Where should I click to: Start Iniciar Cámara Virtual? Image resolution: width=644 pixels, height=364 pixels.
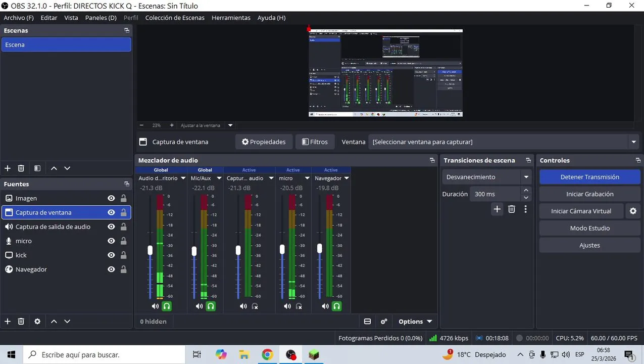tap(581, 211)
